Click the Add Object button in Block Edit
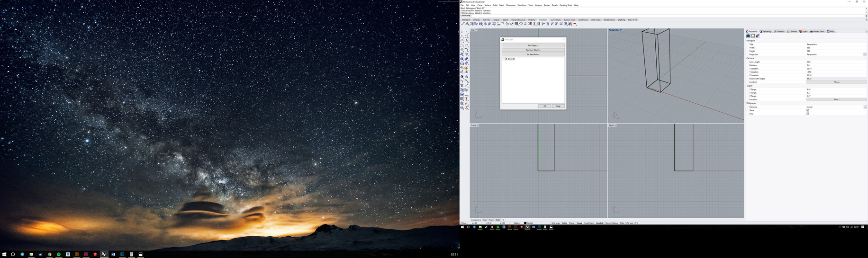Image resolution: width=868 pixels, height=258 pixels. point(533,45)
